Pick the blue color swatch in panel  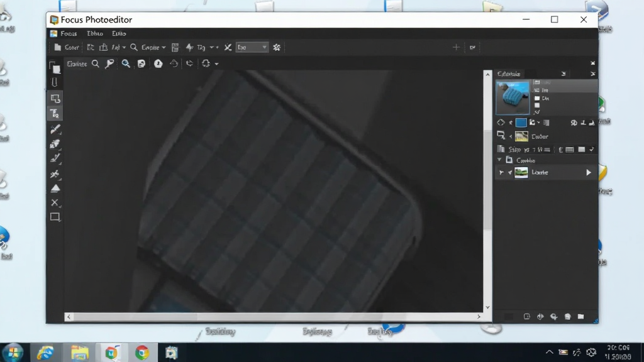[521, 123]
